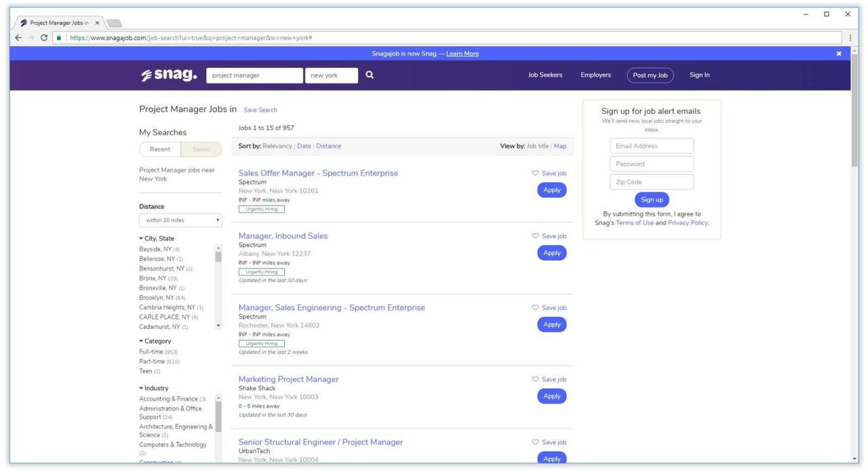This screenshot has width=868, height=470.
Task: Apply to Manager, Sales Engineering job
Action: [552, 324]
